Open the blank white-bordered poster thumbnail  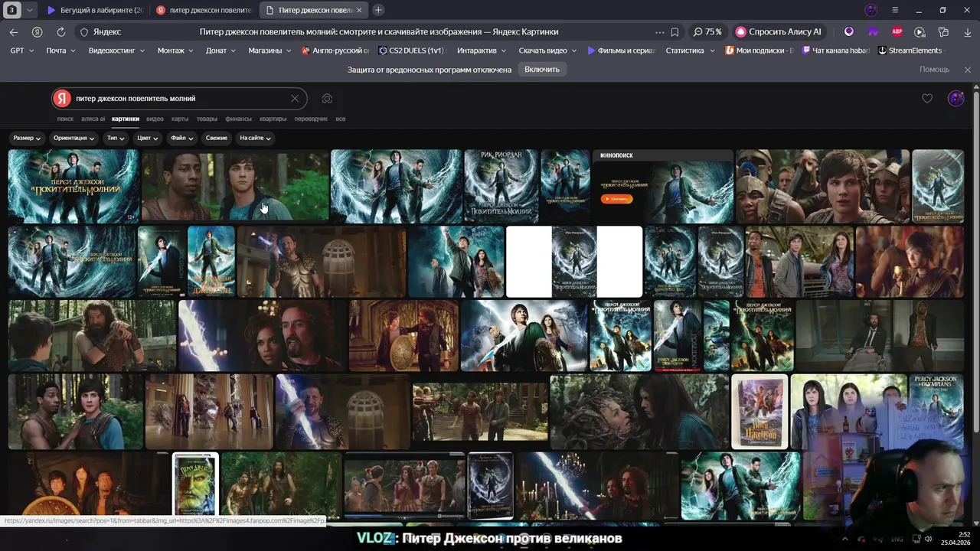point(574,261)
